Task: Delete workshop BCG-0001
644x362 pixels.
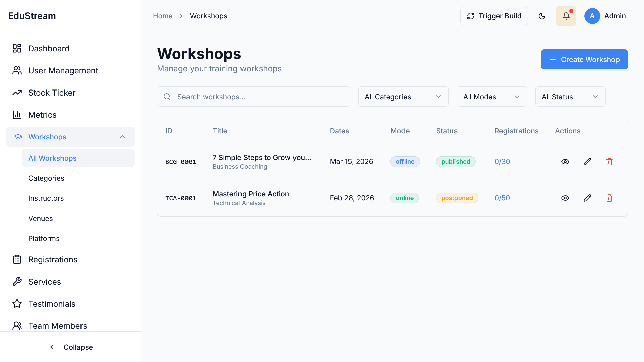Action: click(609, 162)
